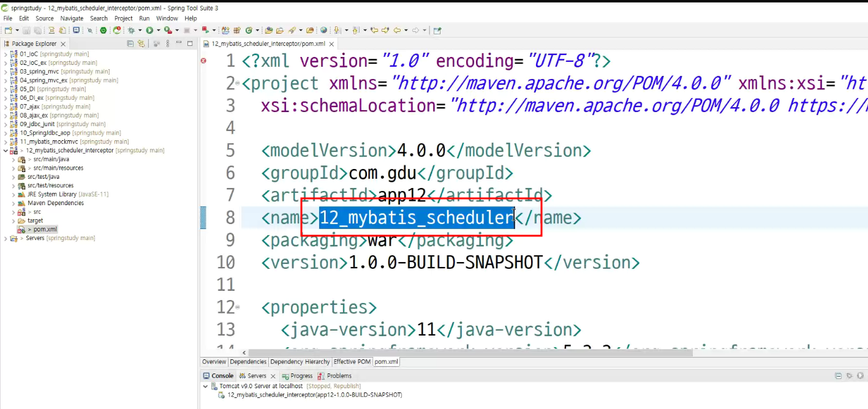
Task: Collapse the 12_mybatis_scheduler_interceptor project
Action: (6, 150)
